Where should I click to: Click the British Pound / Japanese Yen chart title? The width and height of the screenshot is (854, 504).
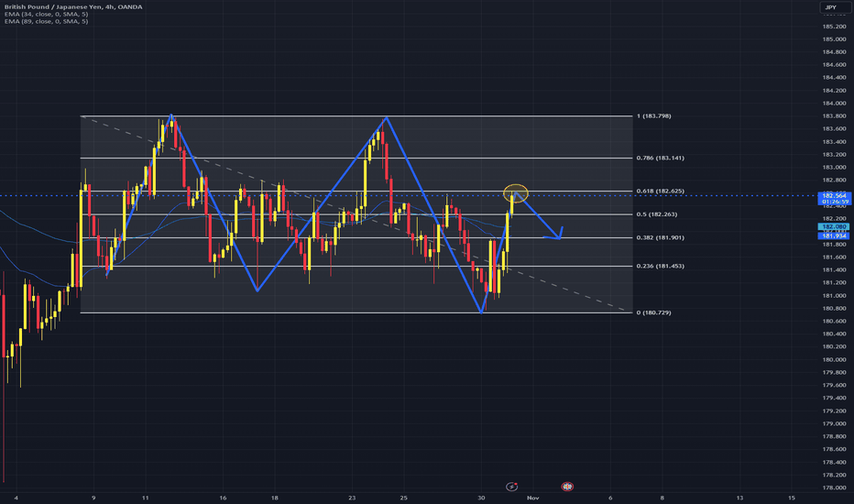click(73, 6)
